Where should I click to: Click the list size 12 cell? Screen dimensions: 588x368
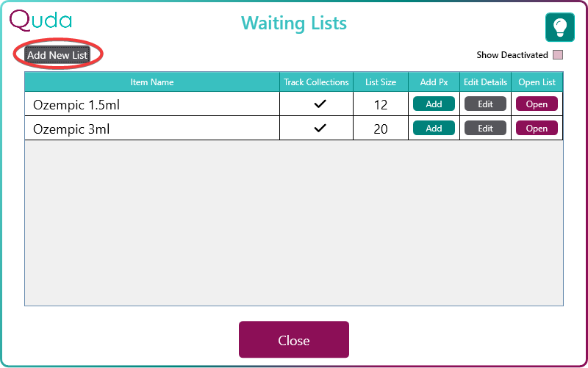pyautogui.click(x=380, y=105)
